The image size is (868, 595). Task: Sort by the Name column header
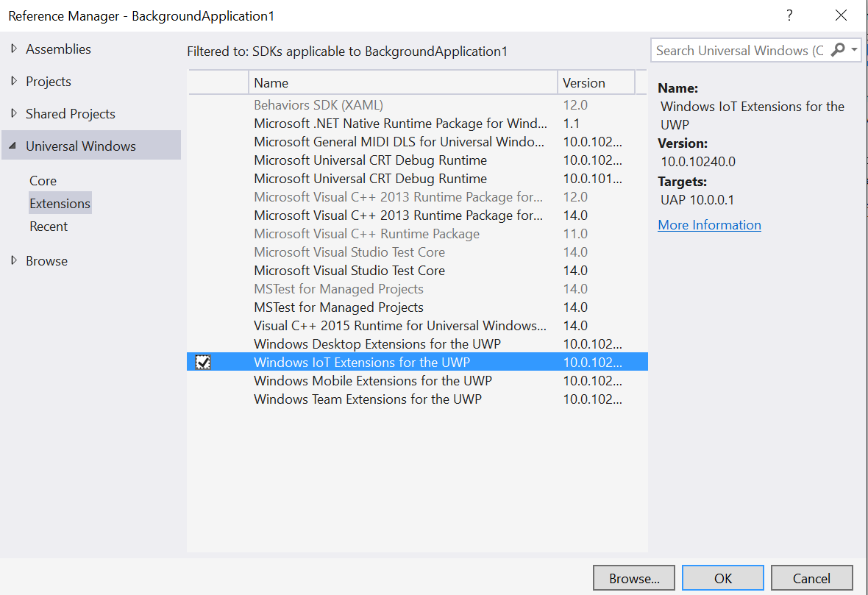click(402, 82)
